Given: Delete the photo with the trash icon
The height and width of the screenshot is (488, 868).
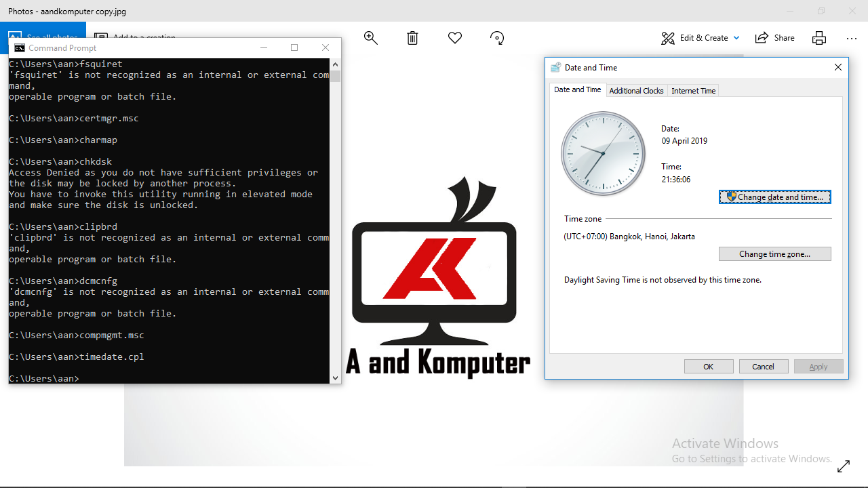Looking at the screenshot, I should [x=412, y=38].
